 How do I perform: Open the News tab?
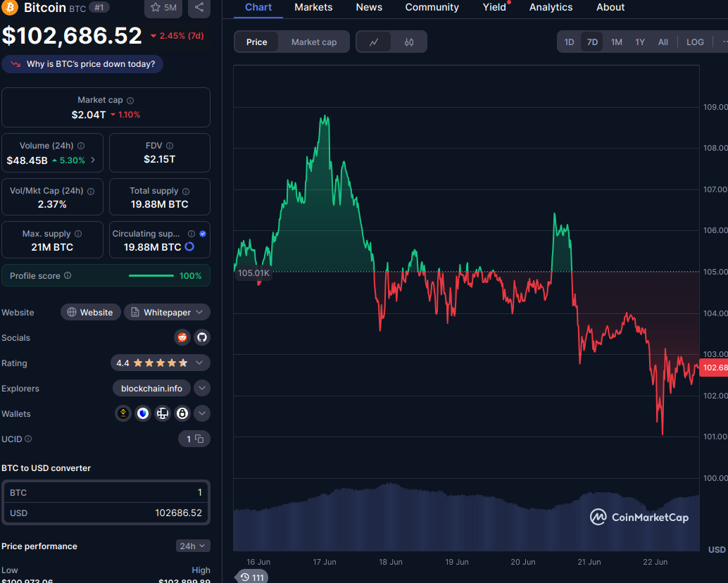coord(369,8)
